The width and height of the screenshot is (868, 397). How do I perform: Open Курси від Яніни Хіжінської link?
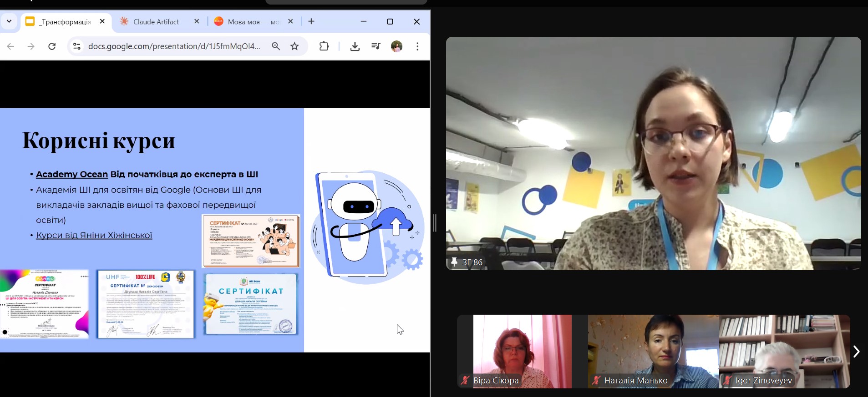tap(94, 235)
